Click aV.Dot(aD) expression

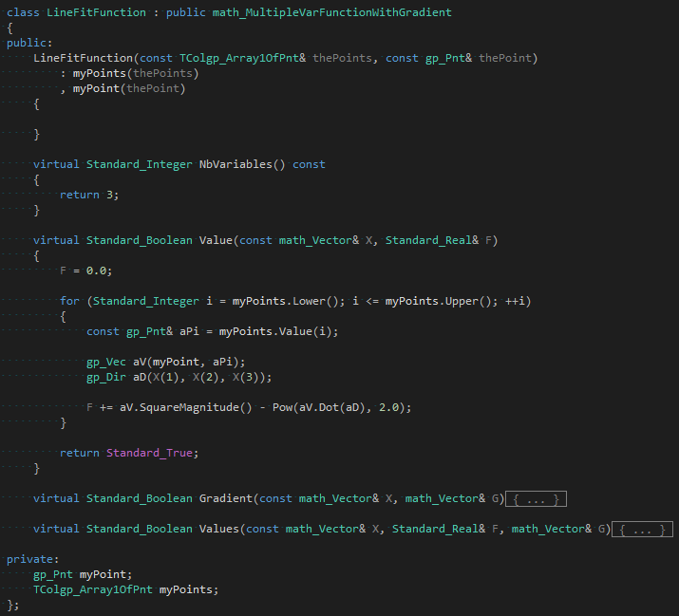click(332, 407)
